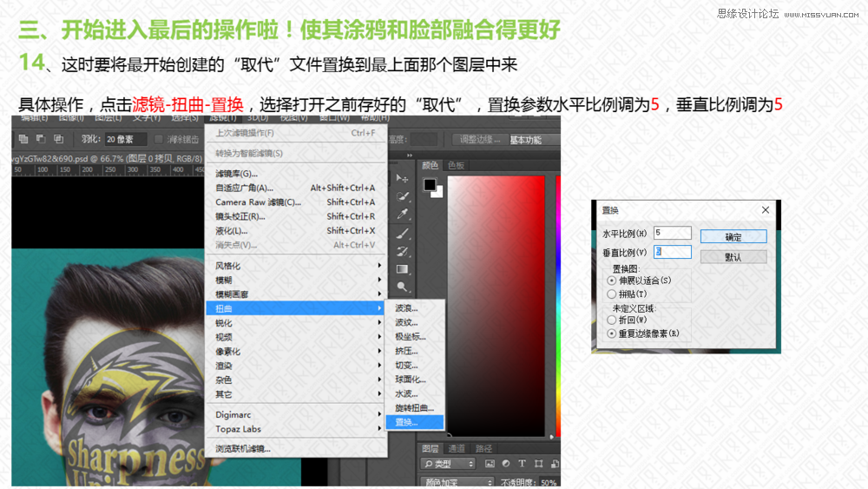Click the intersect-with-selection mode icon
The width and height of the screenshot is (868, 489).
point(58,138)
